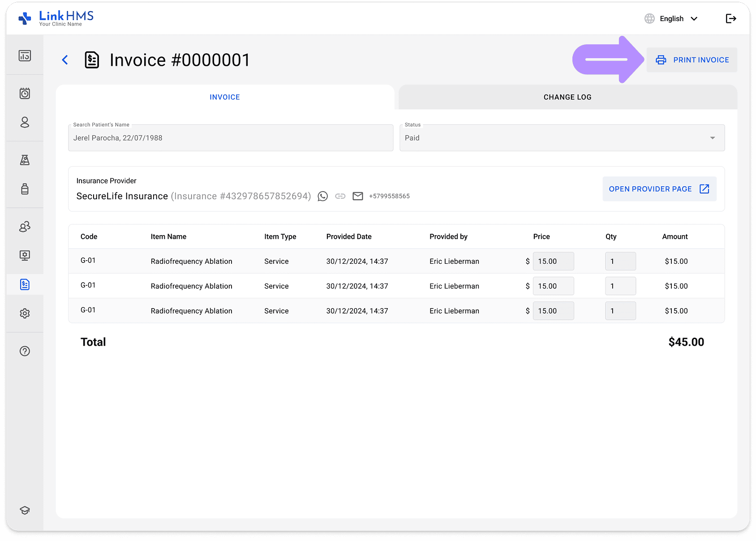The image size is (756, 541).
Task: Click the Print Invoice button
Action: (x=692, y=60)
